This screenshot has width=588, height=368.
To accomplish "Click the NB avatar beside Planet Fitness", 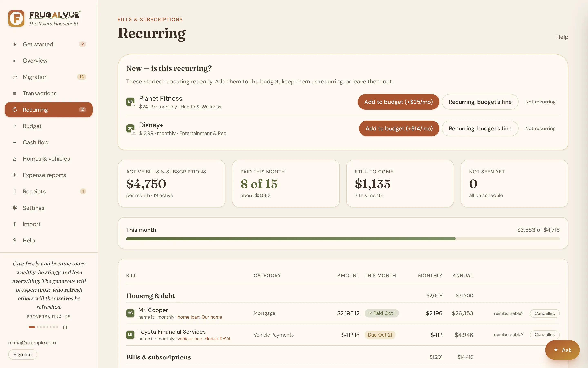I will (x=130, y=102).
